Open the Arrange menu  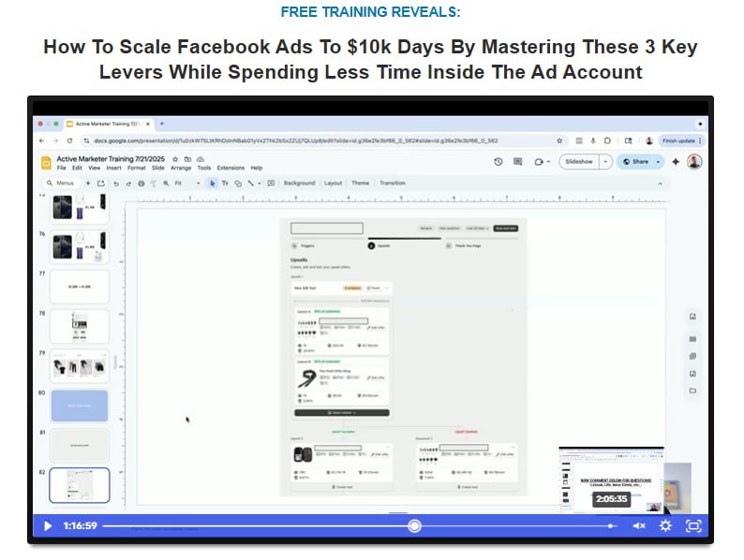click(x=181, y=168)
